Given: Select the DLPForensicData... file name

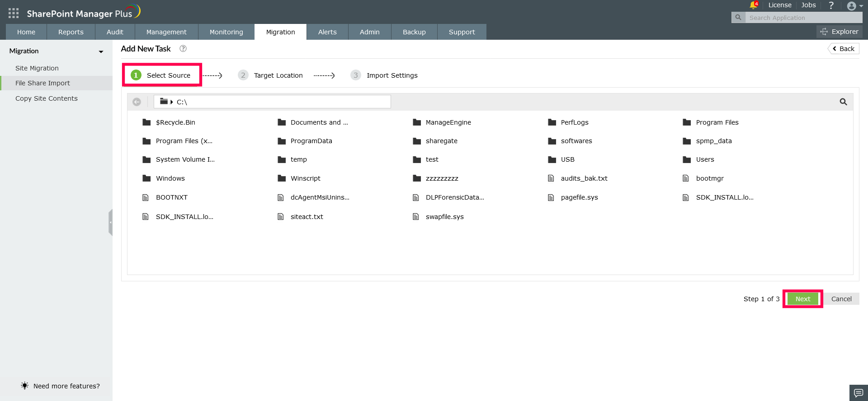Looking at the screenshot, I should tap(455, 197).
